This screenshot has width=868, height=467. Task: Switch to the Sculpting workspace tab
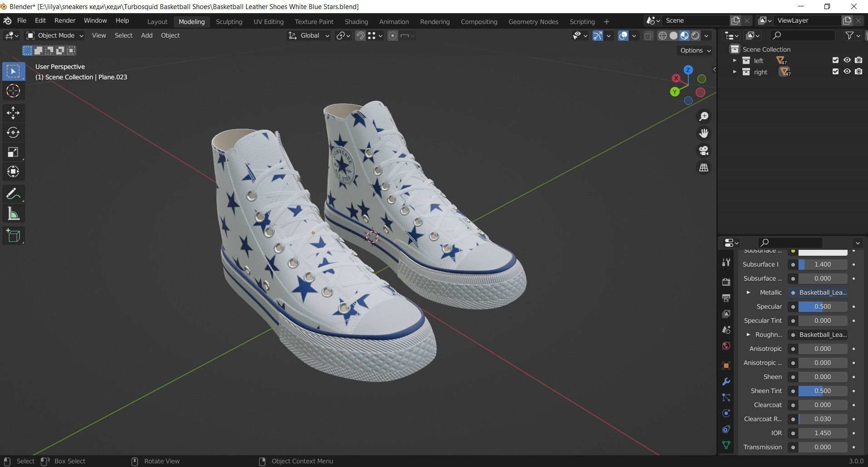pos(229,21)
